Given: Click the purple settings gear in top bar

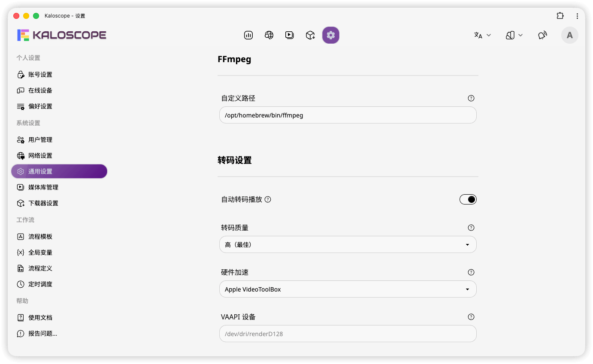Looking at the screenshot, I should (331, 35).
